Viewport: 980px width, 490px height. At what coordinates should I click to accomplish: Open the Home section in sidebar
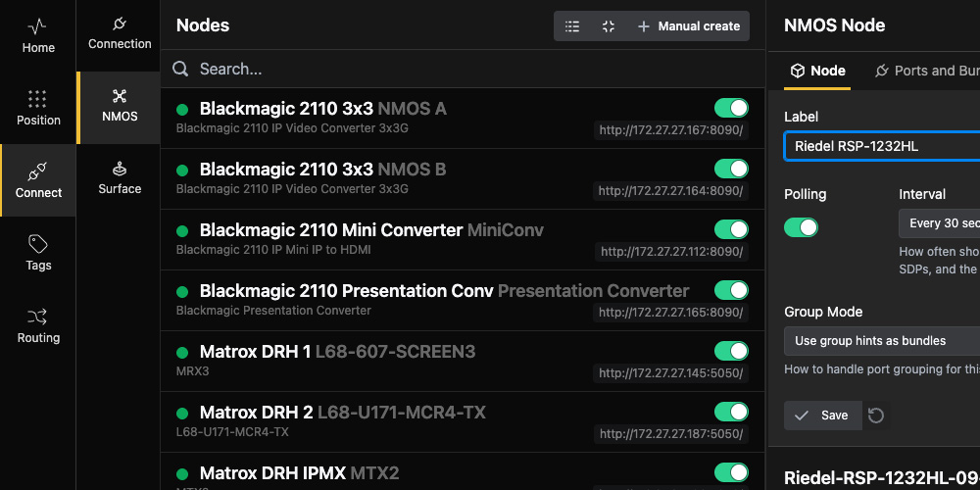pyautogui.click(x=38, y=36)
